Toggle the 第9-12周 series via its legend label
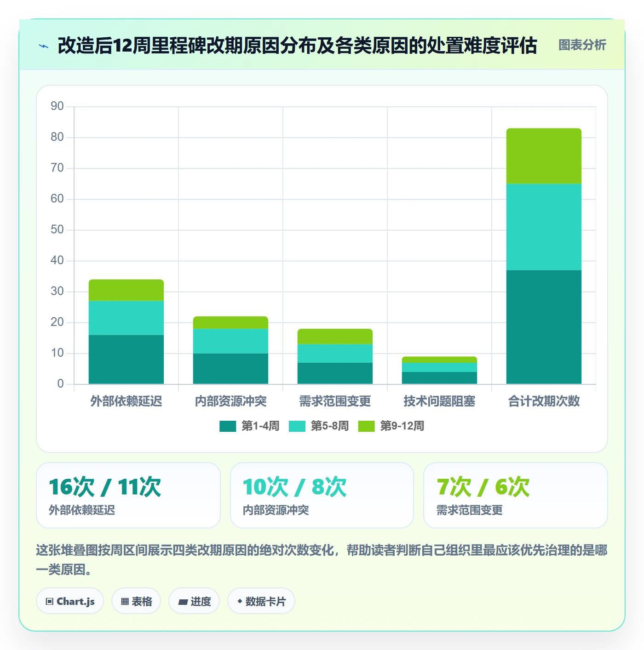 click(x=402, y=426)
